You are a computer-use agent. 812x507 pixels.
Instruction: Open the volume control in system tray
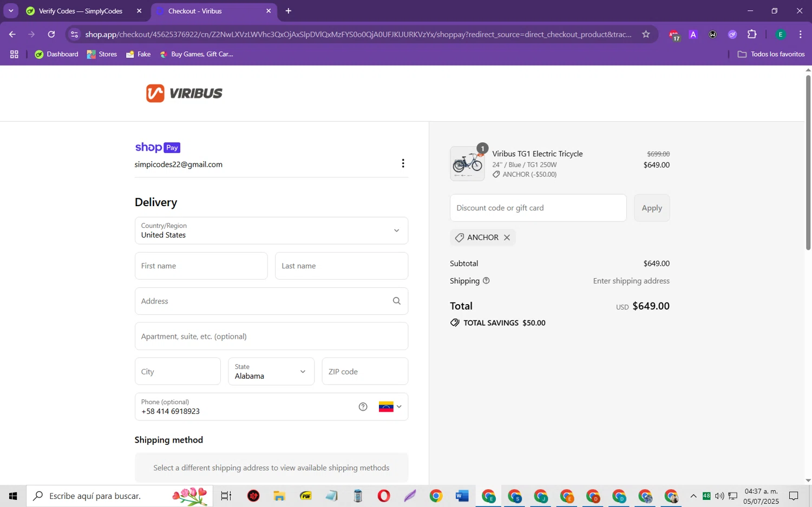point(719,496)
